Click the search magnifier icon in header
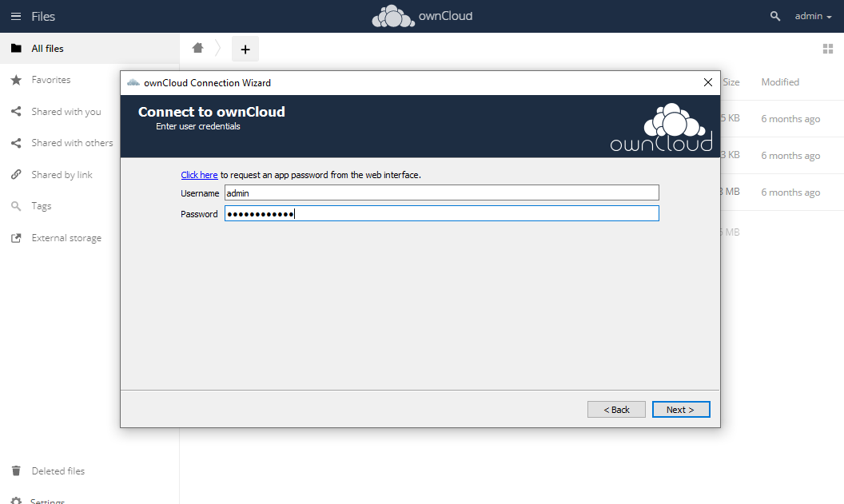Image resolution: width=844 pixels, height=504 pixels. point(774,16)
